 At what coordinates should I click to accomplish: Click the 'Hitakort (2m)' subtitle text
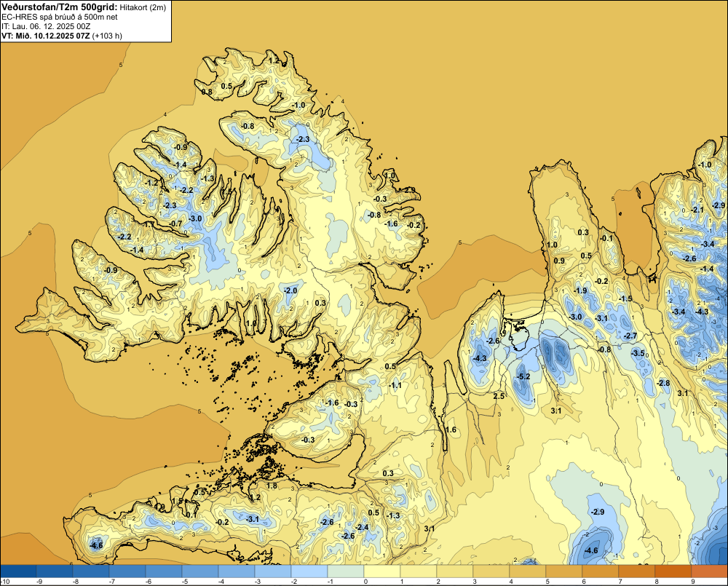(142, 7)
